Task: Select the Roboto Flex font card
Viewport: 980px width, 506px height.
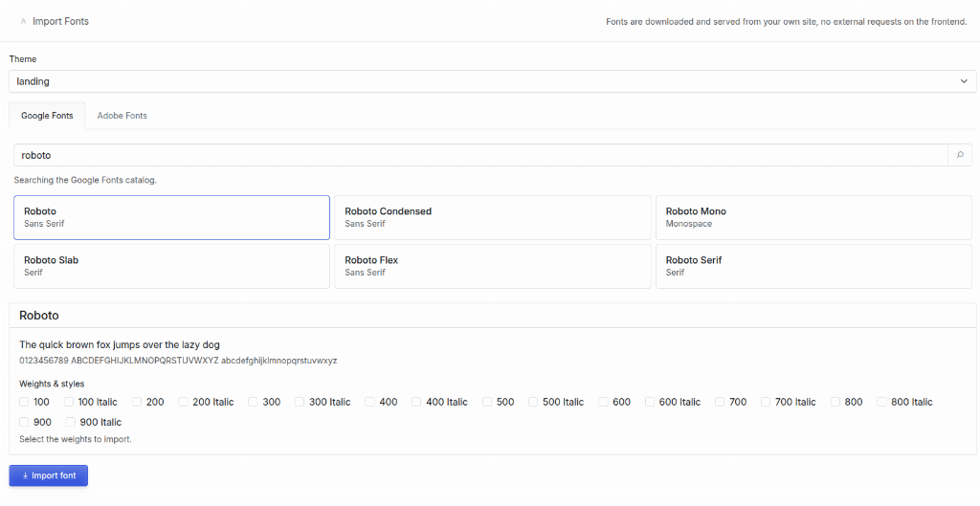Action: tap(493, 266)
